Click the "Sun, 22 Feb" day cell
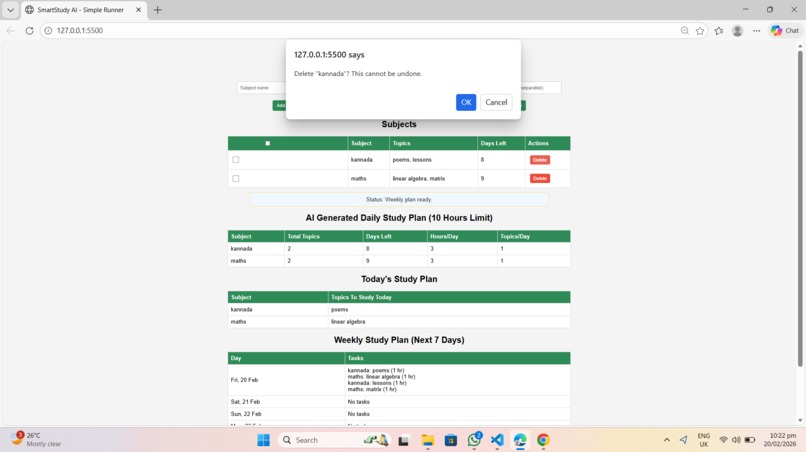 (286, 414)
